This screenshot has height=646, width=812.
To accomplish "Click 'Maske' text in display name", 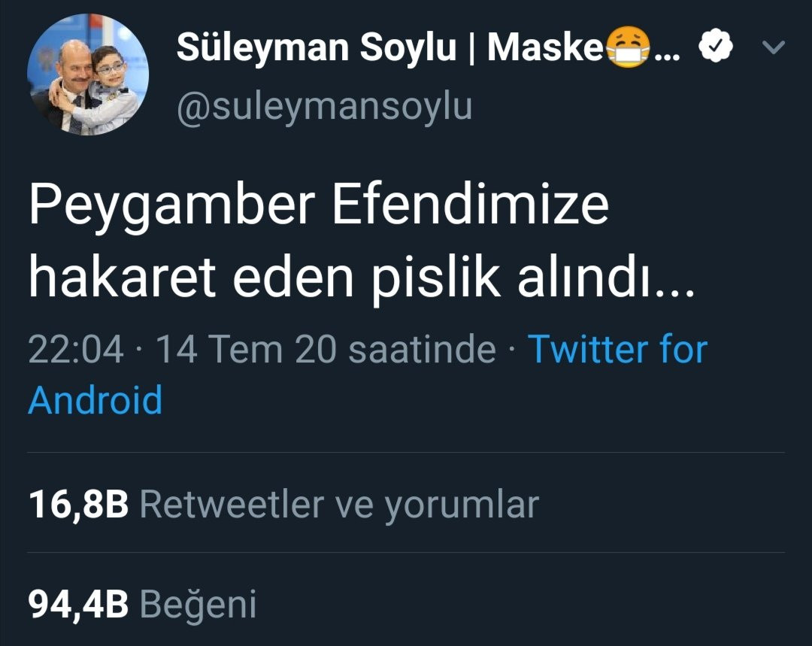I will (x=545, y=47).
